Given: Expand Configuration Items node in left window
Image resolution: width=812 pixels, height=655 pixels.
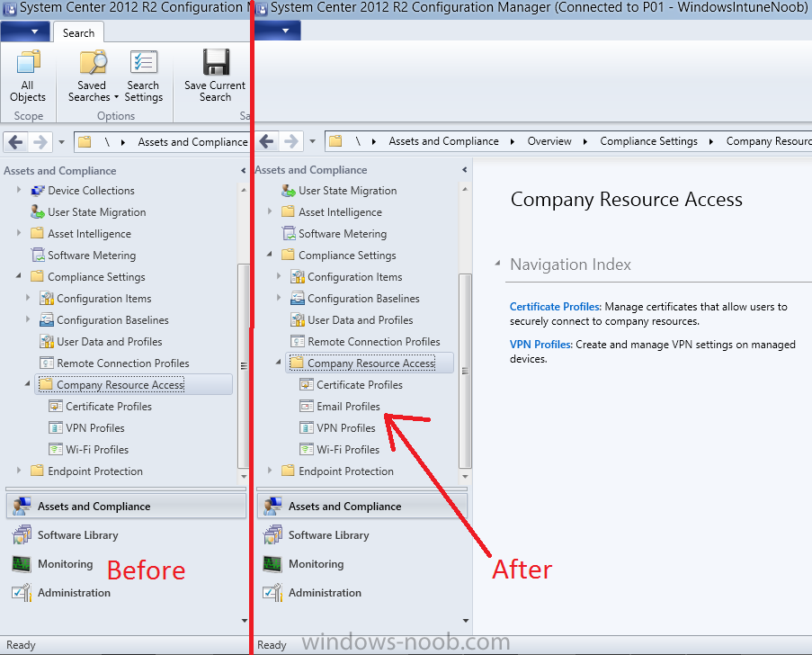Looking at the screenshot, I should pos(28,298).
